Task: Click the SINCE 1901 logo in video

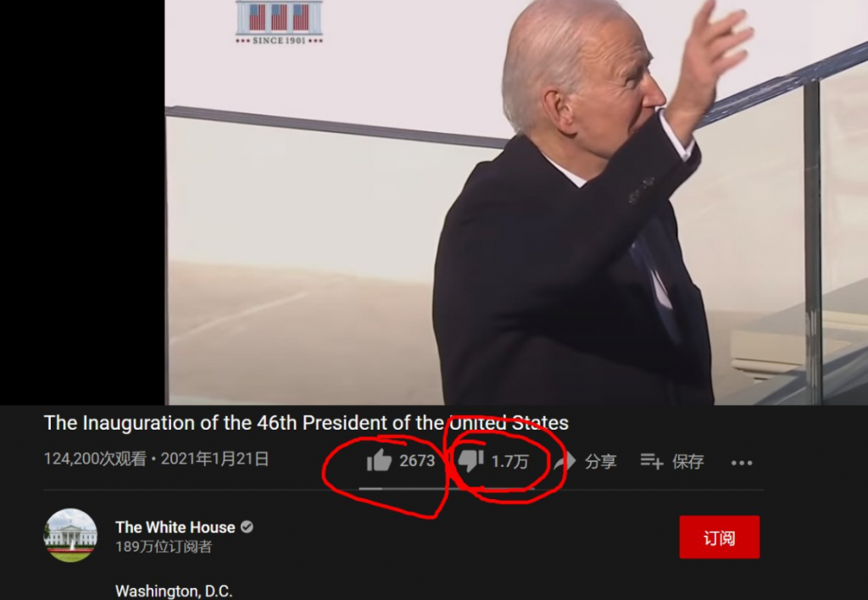Action: click(x=279, y=22)
